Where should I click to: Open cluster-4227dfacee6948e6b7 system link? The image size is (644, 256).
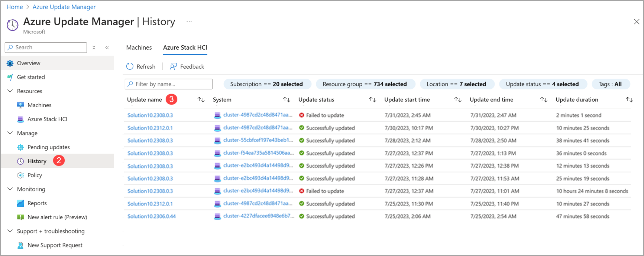point(259,216)
